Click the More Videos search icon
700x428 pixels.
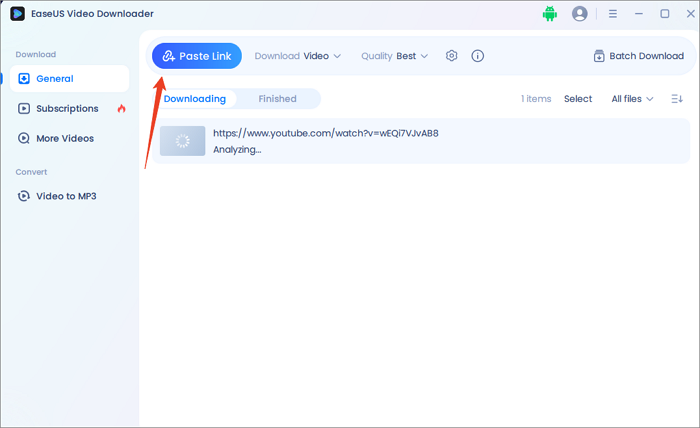(x=24, y=138)
